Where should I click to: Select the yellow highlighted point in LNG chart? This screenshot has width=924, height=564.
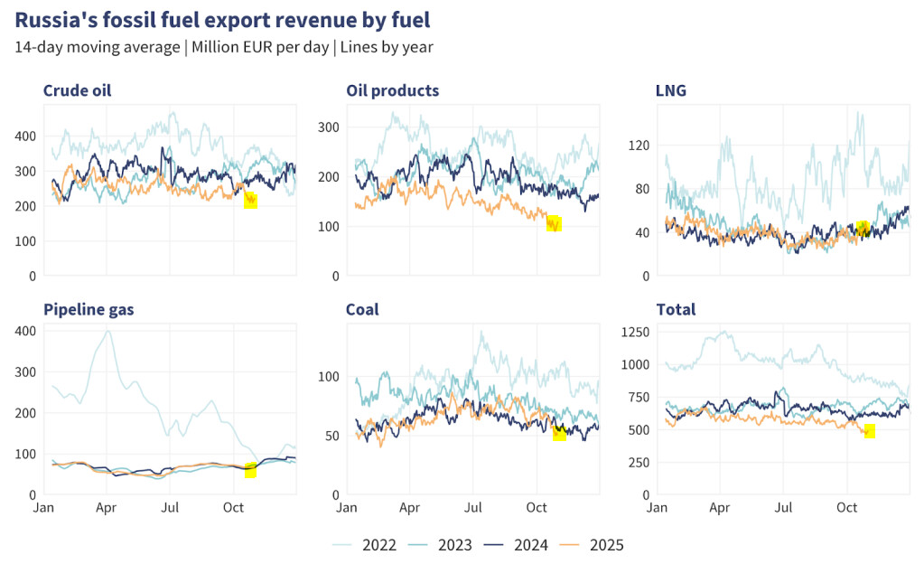tap(863, 228)
